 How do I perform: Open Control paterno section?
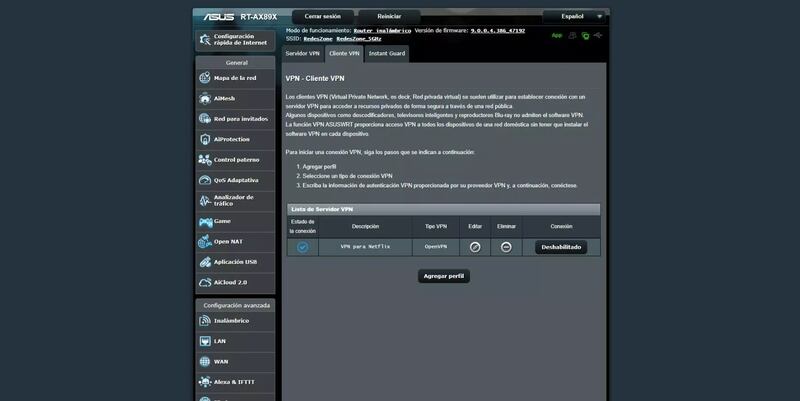234,160
